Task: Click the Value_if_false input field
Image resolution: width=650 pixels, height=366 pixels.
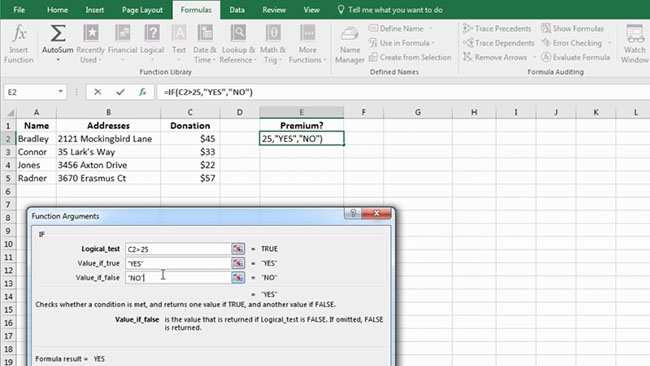Action: (178, 278)
